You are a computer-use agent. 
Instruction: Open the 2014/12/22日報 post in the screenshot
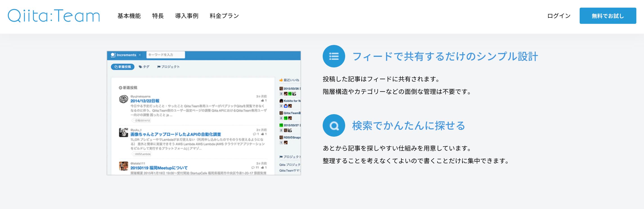click(145, 101)
